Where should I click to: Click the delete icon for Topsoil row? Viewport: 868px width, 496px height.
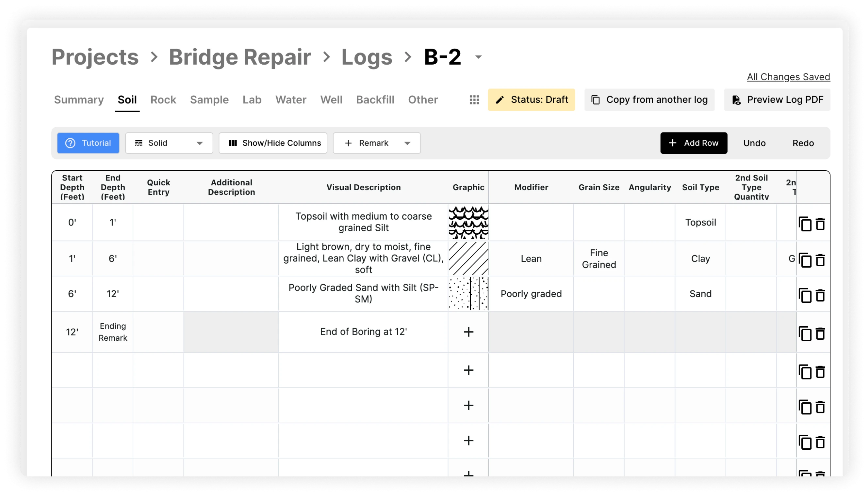tap(820, 224)
